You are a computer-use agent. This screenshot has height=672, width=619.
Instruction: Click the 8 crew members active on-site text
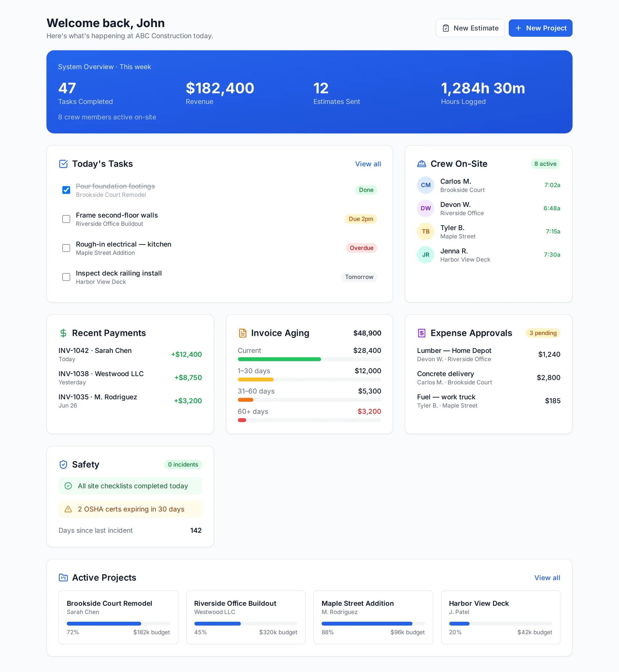[107, 117]
